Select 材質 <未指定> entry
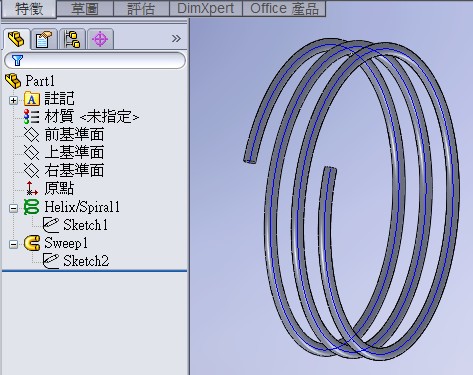The image size is (473, 375). click(x=92, y=117)
